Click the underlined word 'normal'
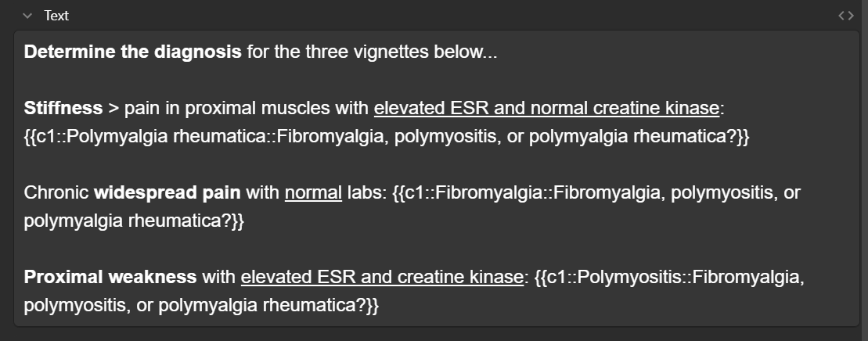 (x=313, y=192)
